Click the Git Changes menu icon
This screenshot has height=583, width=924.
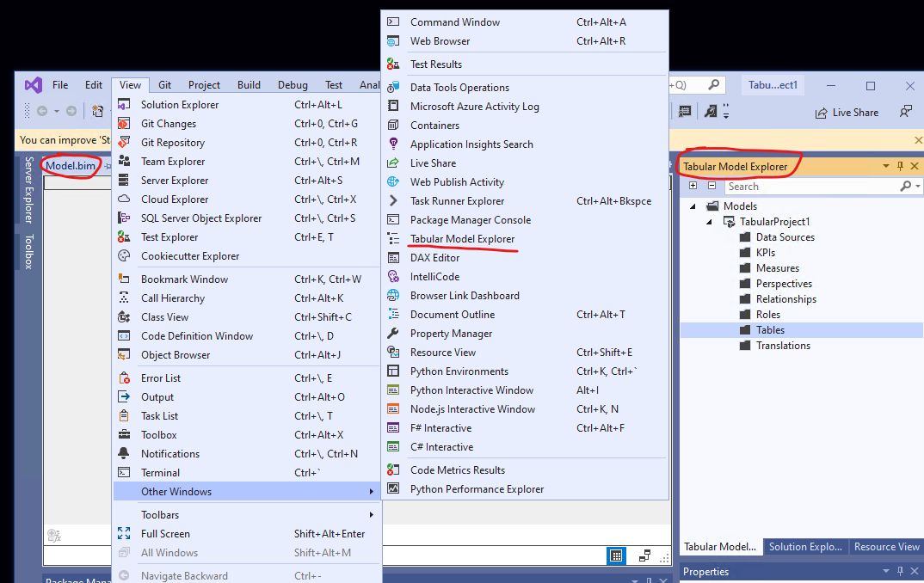(x=124, y=124)
